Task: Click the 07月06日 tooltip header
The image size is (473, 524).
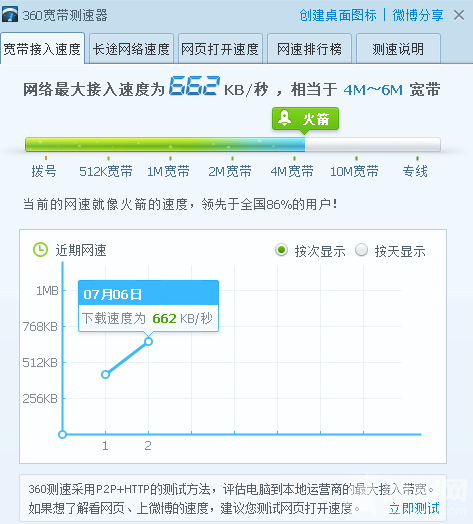Action: (x=148, y=293)
